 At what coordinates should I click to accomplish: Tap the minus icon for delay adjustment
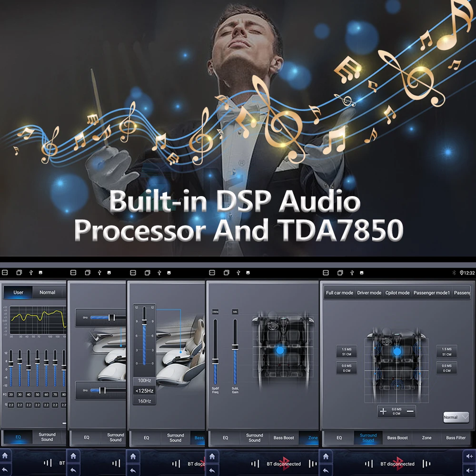[410, 411]
